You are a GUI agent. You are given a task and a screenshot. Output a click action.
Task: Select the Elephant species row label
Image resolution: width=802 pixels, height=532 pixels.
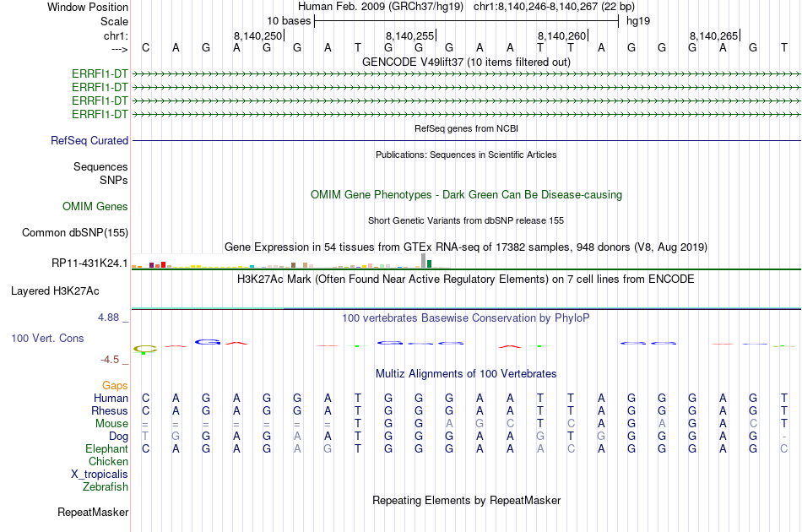pos(107,448)
